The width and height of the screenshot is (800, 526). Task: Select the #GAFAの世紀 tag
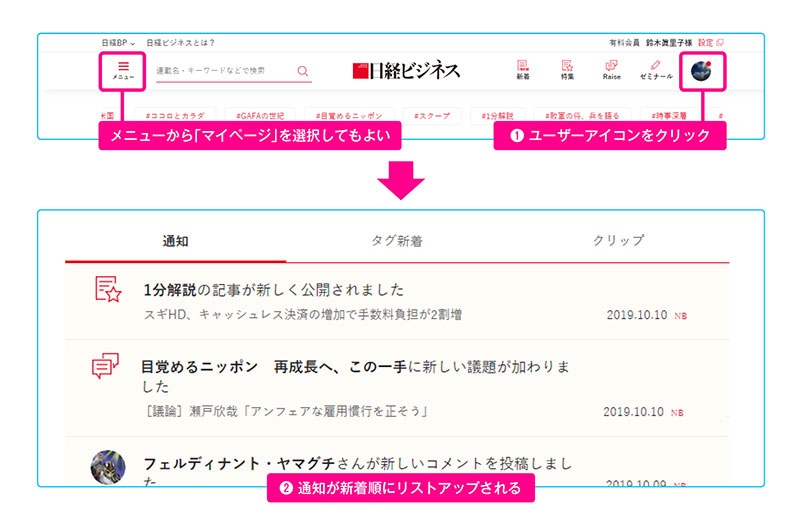pyautogui.click(x=260, y=116)
